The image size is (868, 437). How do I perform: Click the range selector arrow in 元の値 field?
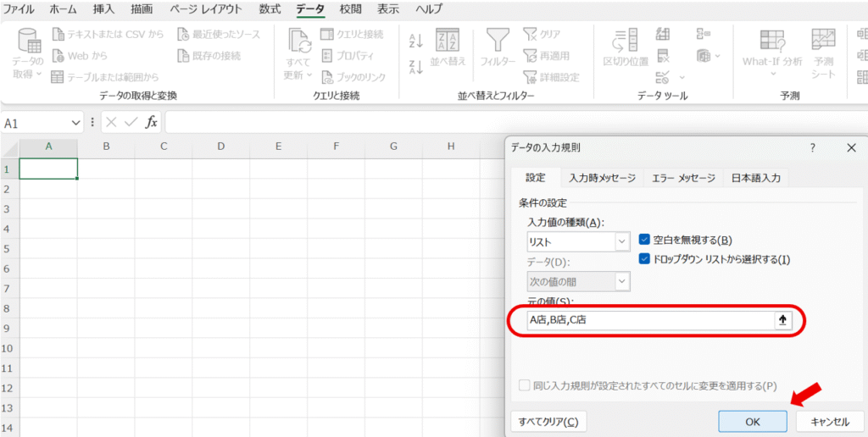782,320
